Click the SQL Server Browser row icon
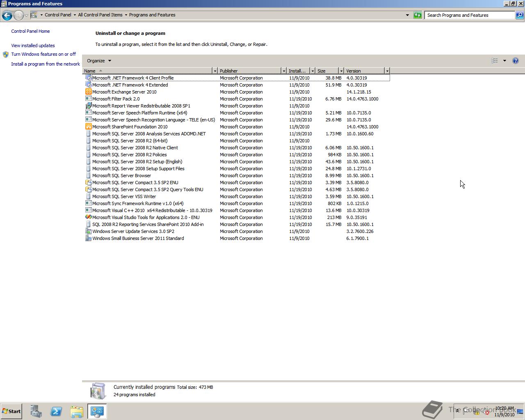Viewport: 525px width, 420px height. coord(88,176)
